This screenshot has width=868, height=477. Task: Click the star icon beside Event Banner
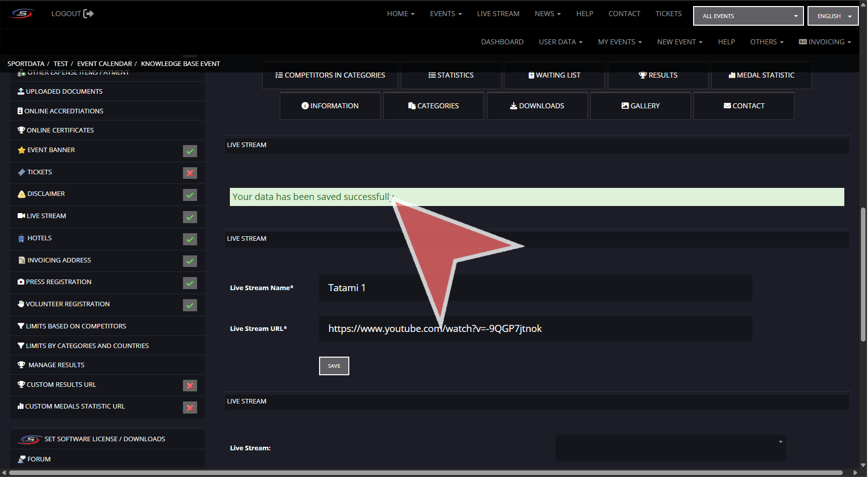[21, 150]
